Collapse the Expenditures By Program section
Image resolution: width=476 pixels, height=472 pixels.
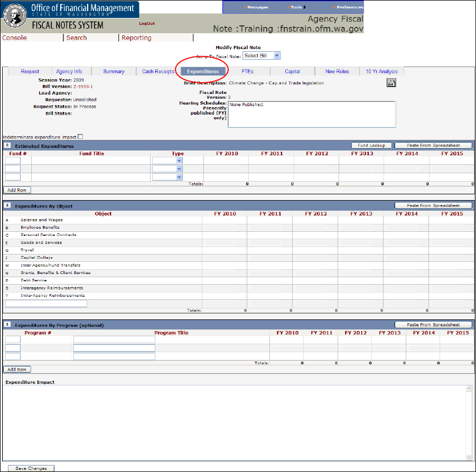coord(7,325)
